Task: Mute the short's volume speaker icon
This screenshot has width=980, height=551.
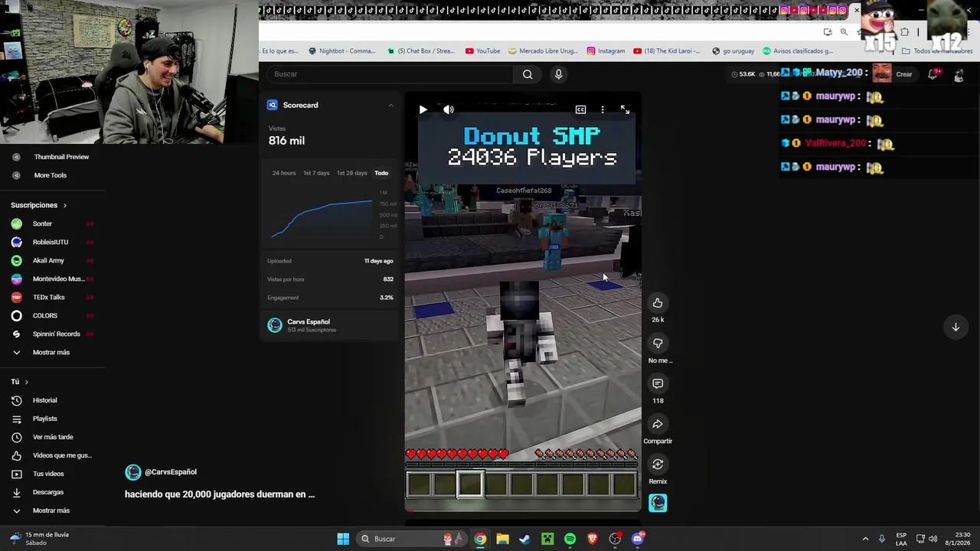Action: pos(449,109)
